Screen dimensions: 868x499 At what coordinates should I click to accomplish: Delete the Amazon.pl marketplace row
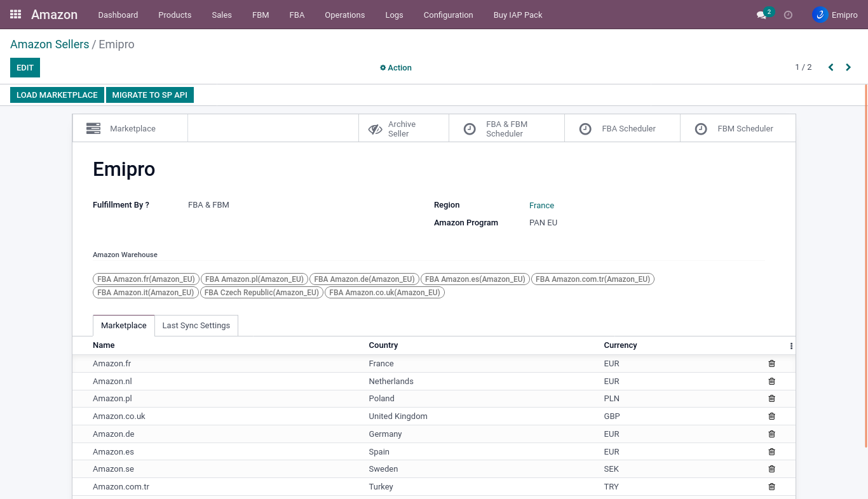point(772,399)
